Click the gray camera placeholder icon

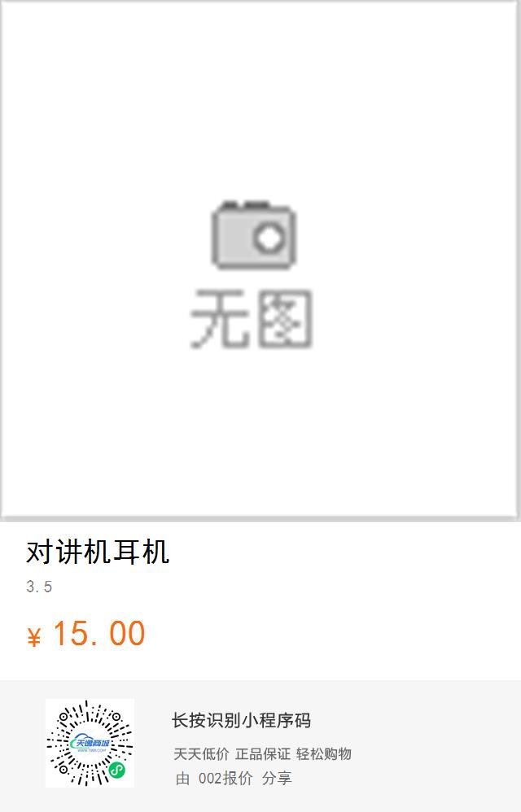pyautogui.click(x=253, y=235)
